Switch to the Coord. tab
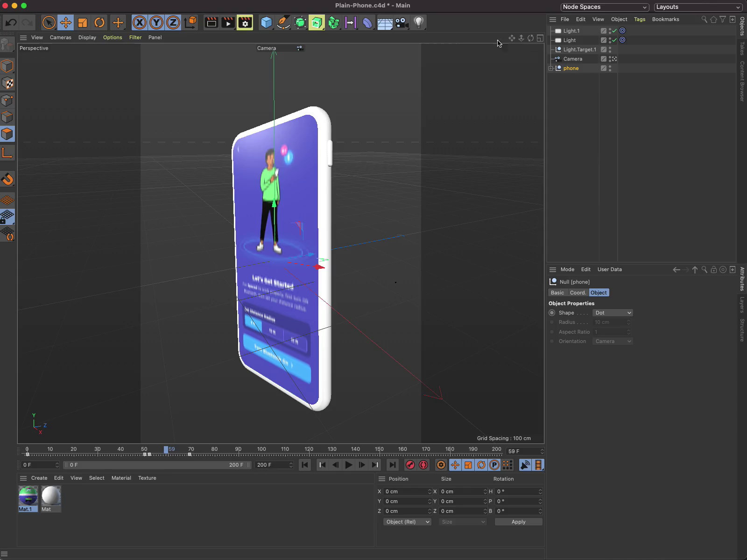Screen dimensions: 747x560 578,293
